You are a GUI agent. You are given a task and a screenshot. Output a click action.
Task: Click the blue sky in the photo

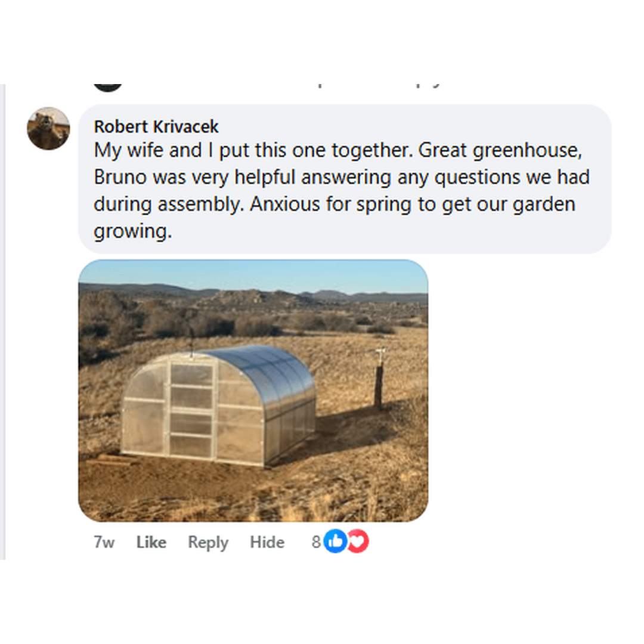point(253,274)
